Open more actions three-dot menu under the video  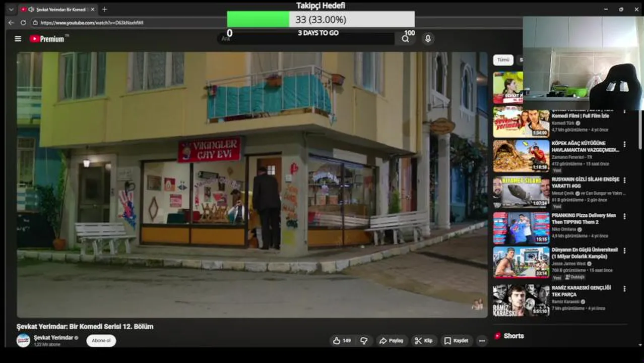click(x=482, y=341)
